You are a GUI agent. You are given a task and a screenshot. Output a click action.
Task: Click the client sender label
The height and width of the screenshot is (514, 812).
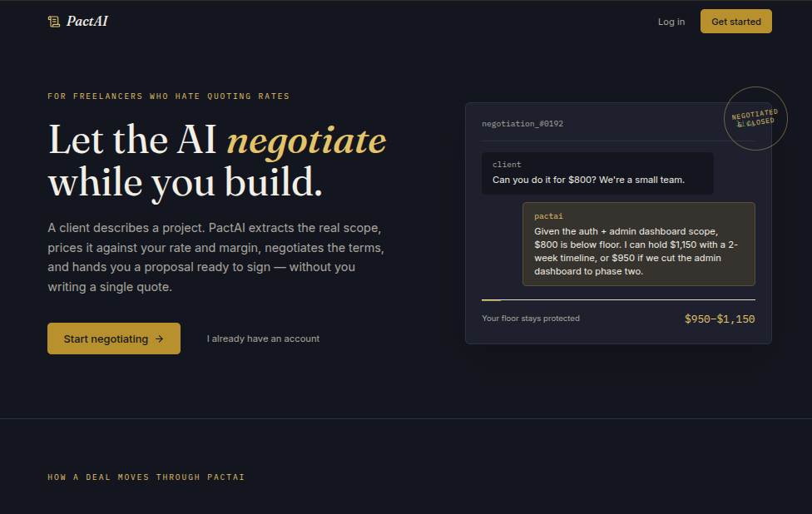(507, 165)
